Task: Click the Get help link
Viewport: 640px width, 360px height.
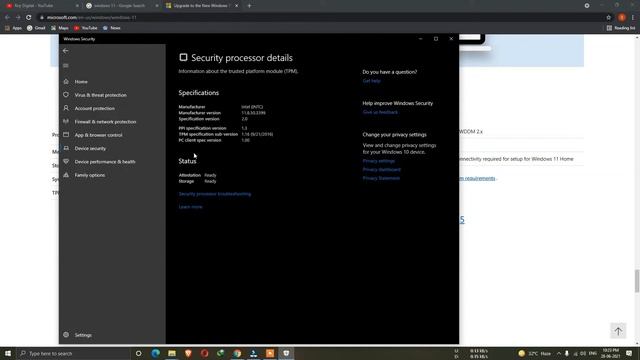Action: (371, 81)
